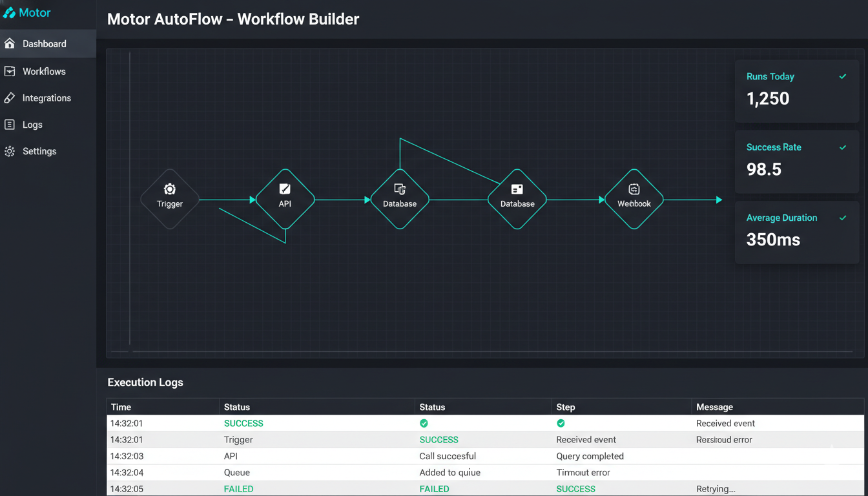The width and height of the screenshot is (868, 496).
Task: Click the Dashboard home icon
Action: click(x=10, y=44)
